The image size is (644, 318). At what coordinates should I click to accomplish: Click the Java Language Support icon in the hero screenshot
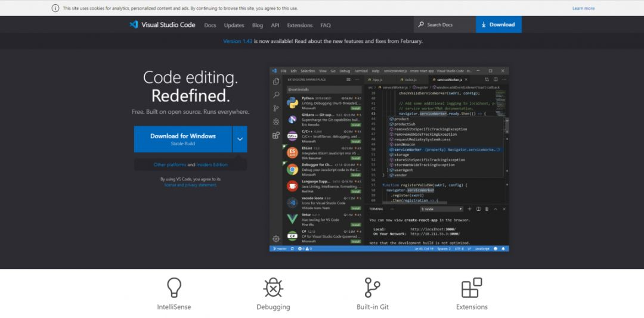tap(292, 186)
